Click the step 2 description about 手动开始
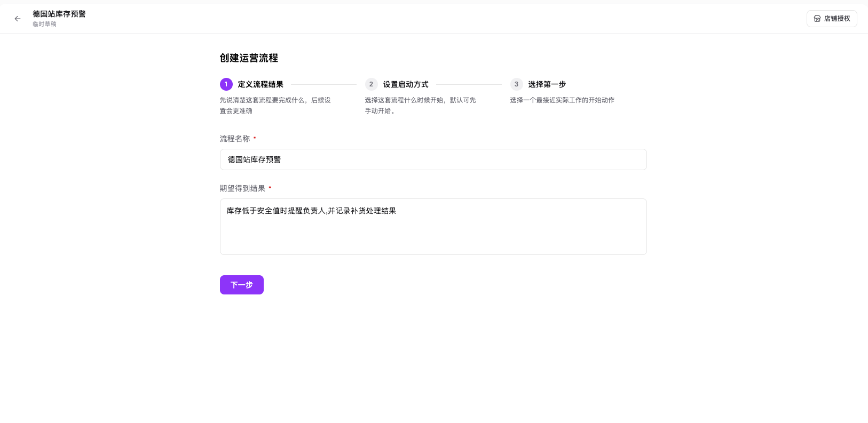This screenshot has width=868, height=423. (x=421, y=106)
